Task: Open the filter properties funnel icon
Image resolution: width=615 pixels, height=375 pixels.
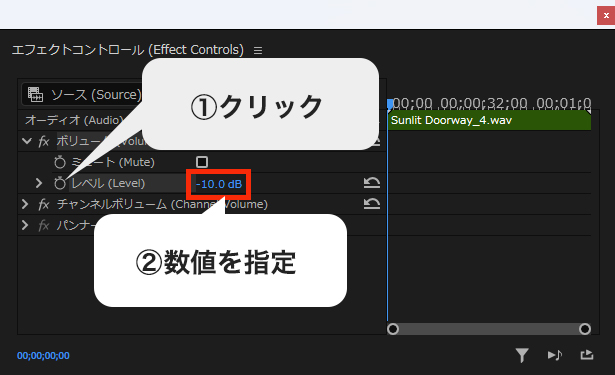Action: pos(522,355)
